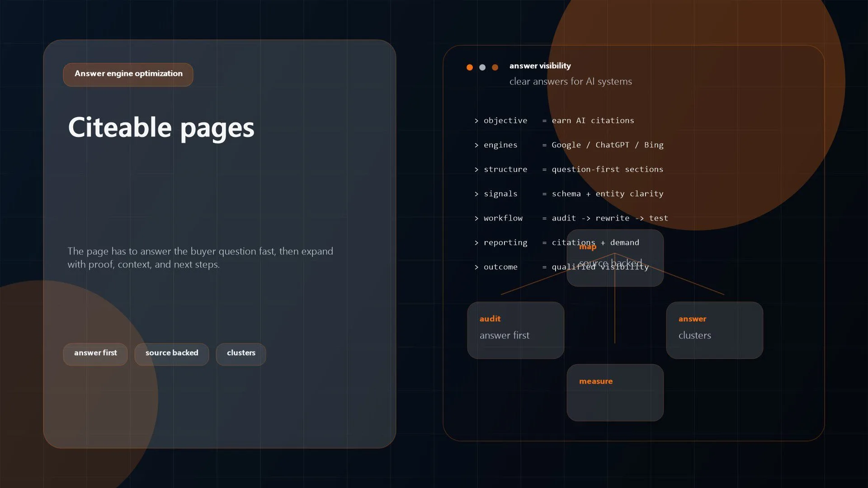Click the 'structure' key label
This screenshot has width=868, height=488.
pyautogui.click(x=505, y=169)
